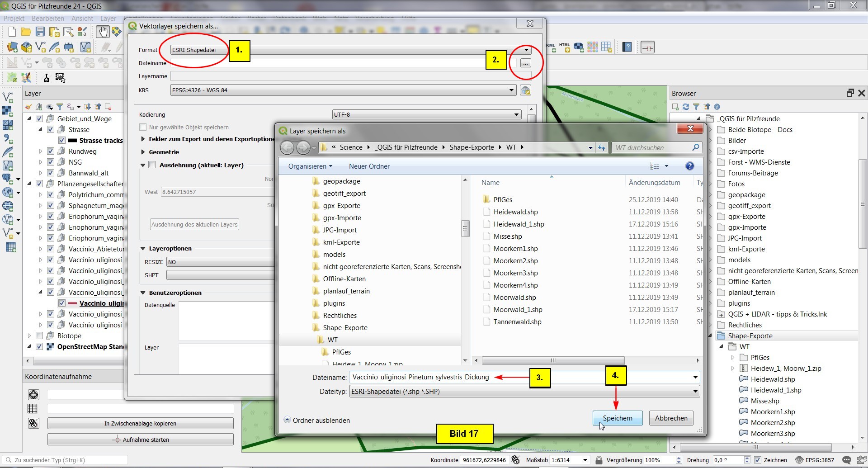Click the Open Project folder icon
Viewport: 868px width, 468px height.
click(x=26, y=32)
